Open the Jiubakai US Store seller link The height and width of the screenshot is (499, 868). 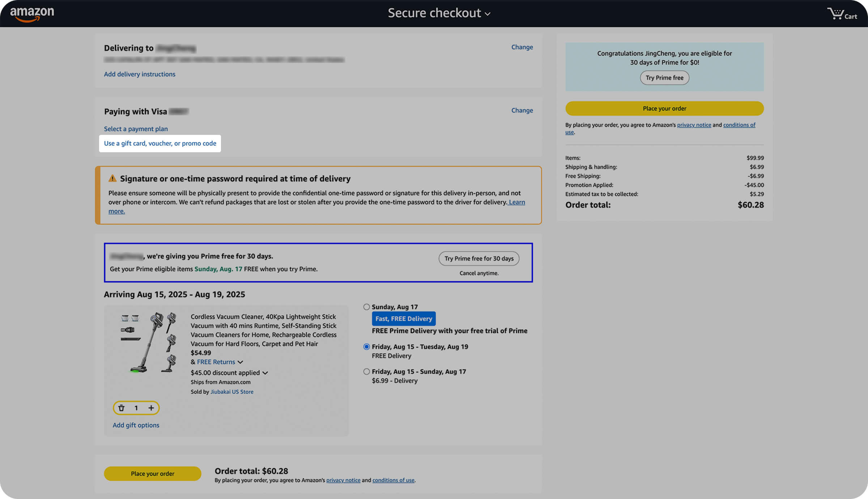click(x=232, y=392)
